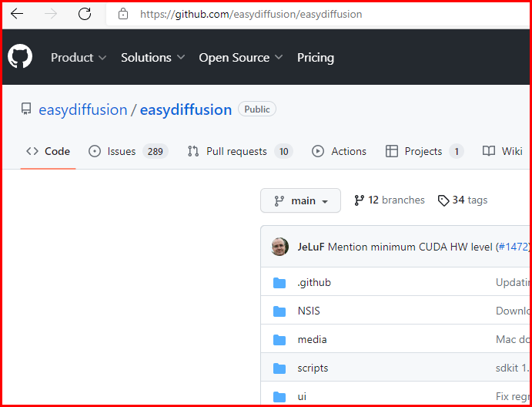The height and width of the screenshot is (407, 532).
Task: Switch to the Code tab
Action: coord(48,151)
